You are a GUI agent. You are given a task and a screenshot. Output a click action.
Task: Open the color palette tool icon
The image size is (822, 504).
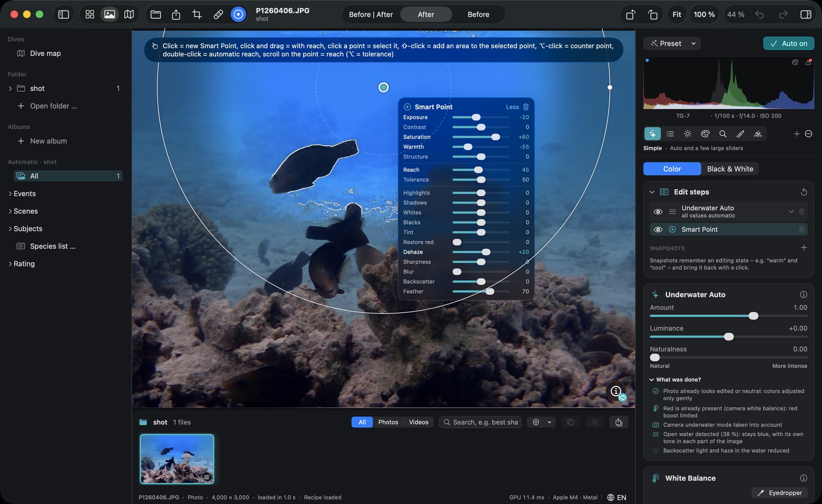(x=705, y=134)
